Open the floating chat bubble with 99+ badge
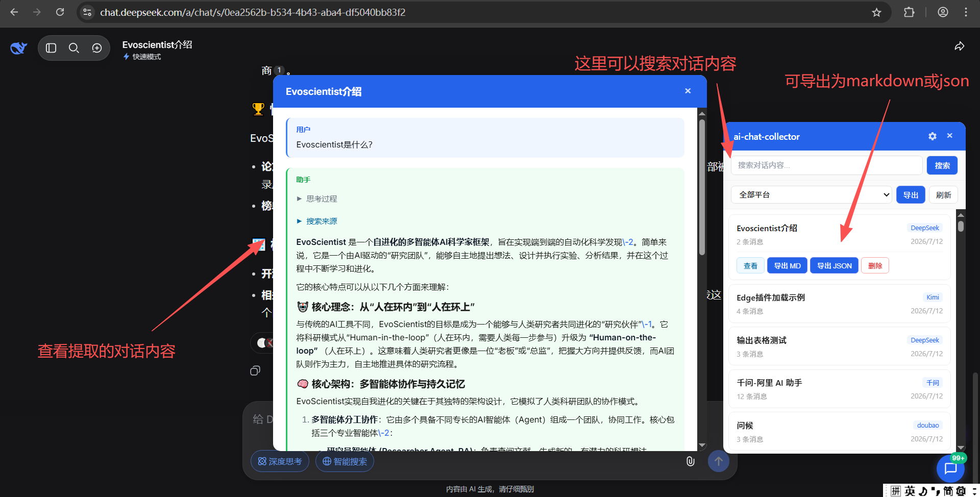 point(950,468)
